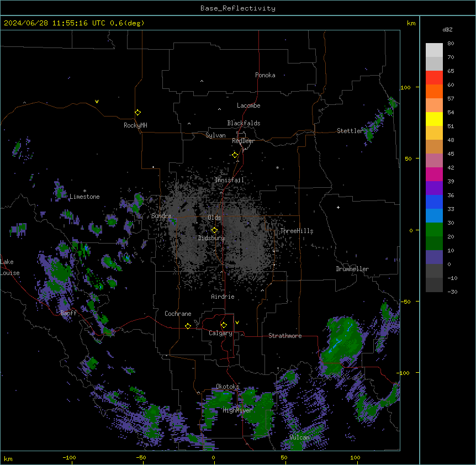The width and height of the screenshot is (476, 465).
Task: Click the Banff label
Action: click(68, 313)
